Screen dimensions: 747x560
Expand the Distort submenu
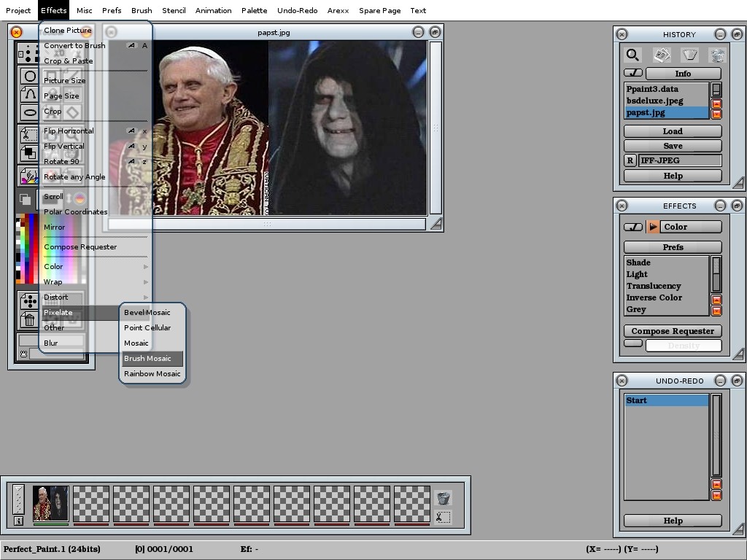click(96, 297)
